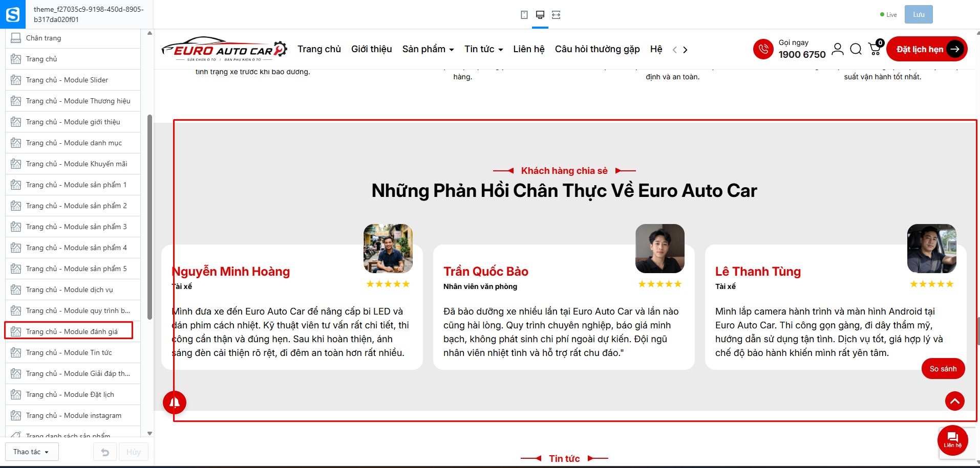Click the stars under Nguyễn Minh Hoàng's photo
Image resolution: width=980 pixels, height=468 pixels.
(x=388, y=284)
